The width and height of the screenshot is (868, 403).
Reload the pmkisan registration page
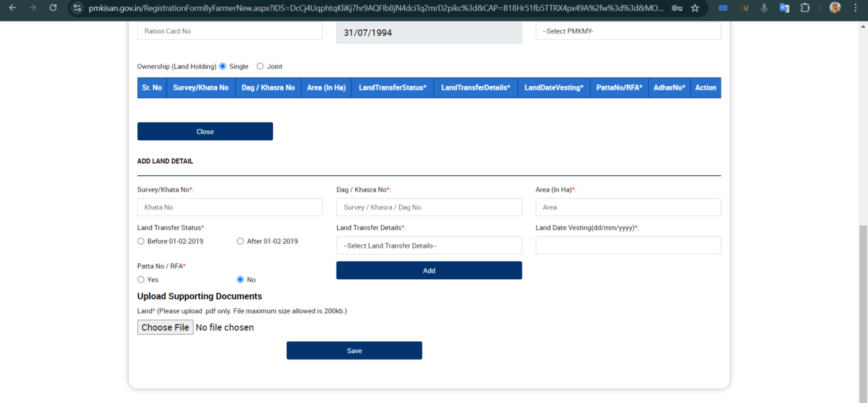coord(53,8)
